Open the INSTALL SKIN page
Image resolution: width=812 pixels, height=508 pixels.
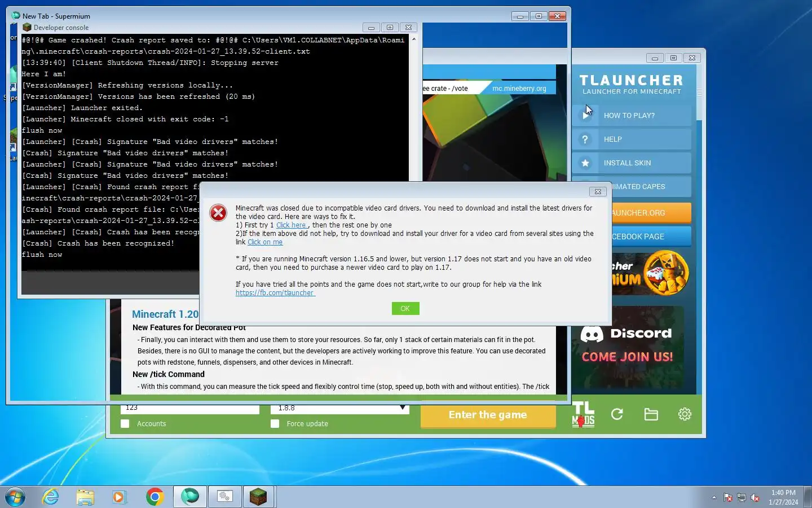(x=632, y=163)
